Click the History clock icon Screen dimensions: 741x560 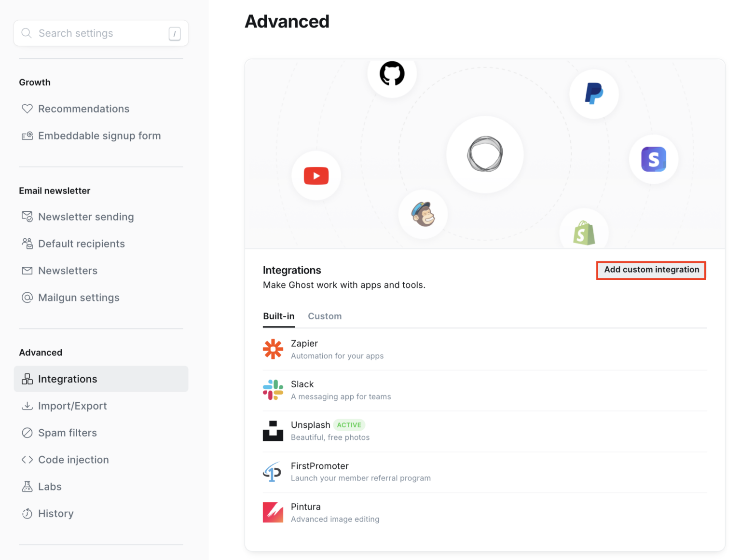[27, 513]
